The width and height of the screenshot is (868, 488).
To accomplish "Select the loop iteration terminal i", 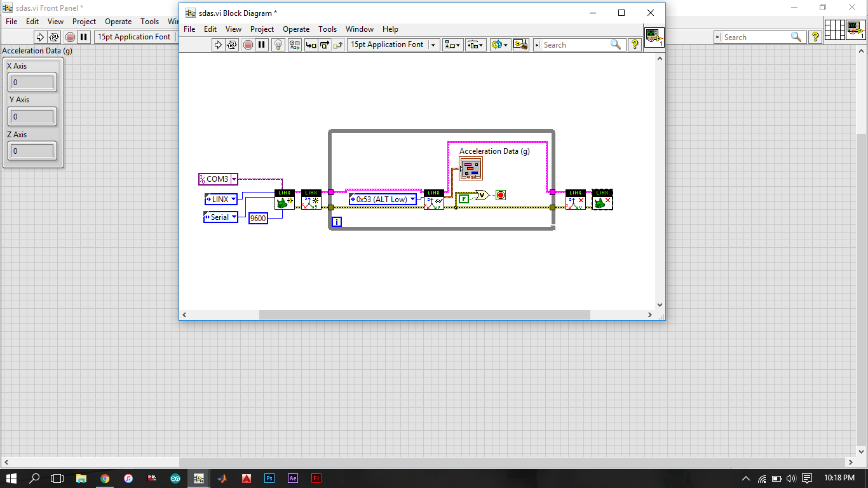I will coord(337,222).
